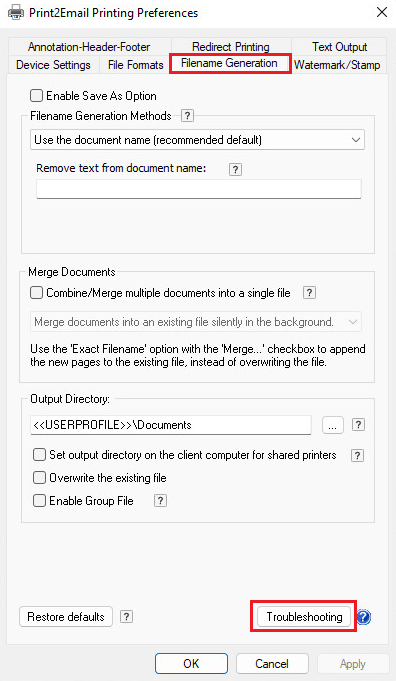Click the Restore defaults button
This screenshot has height=681, width=396.
[x=66, y=617]
